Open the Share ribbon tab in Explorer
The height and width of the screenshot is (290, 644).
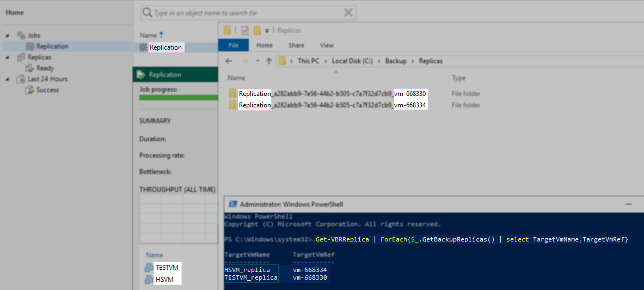click(x=296, y=45)
